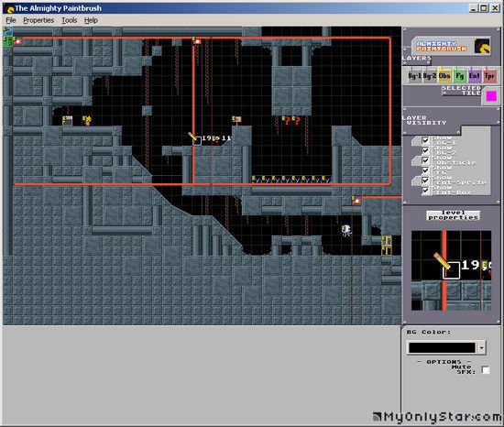Select the green entity at top-left corner

(7, 41)
